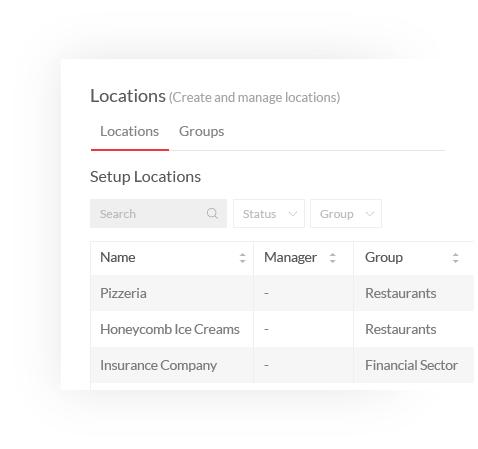Image resolution: width=478 pixels, height=449 pixels.
Task: Focus the Search input field
Action: 158,213
